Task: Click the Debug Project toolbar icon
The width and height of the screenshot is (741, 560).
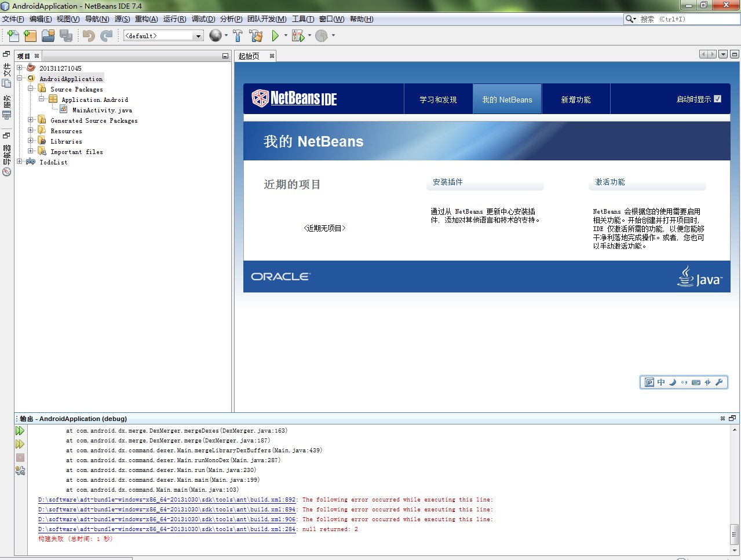Action: [298, 36]
